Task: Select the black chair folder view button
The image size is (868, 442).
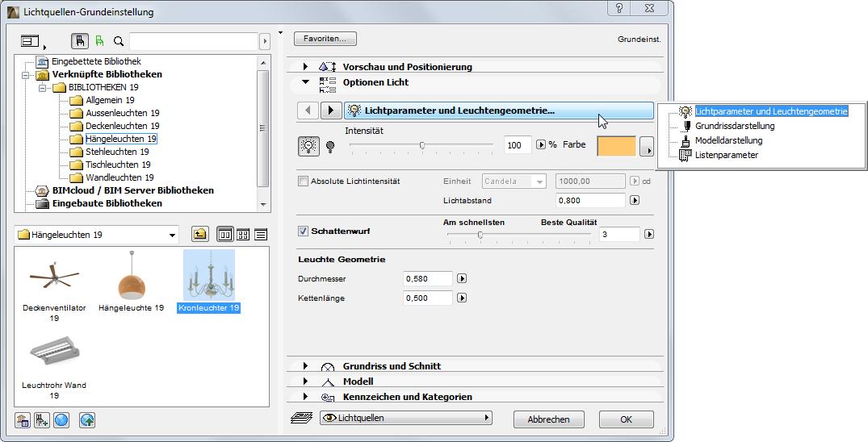Action: [80, 41]
